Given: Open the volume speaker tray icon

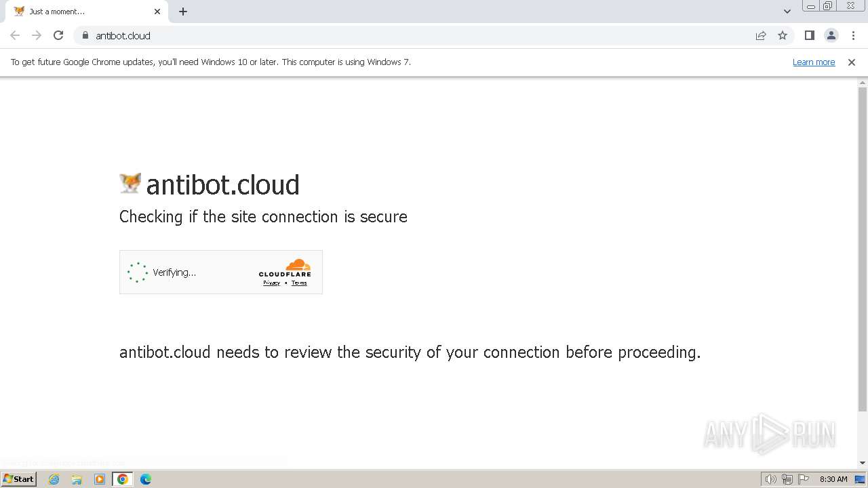Looking at the screenshot, I should click(770, 479).
